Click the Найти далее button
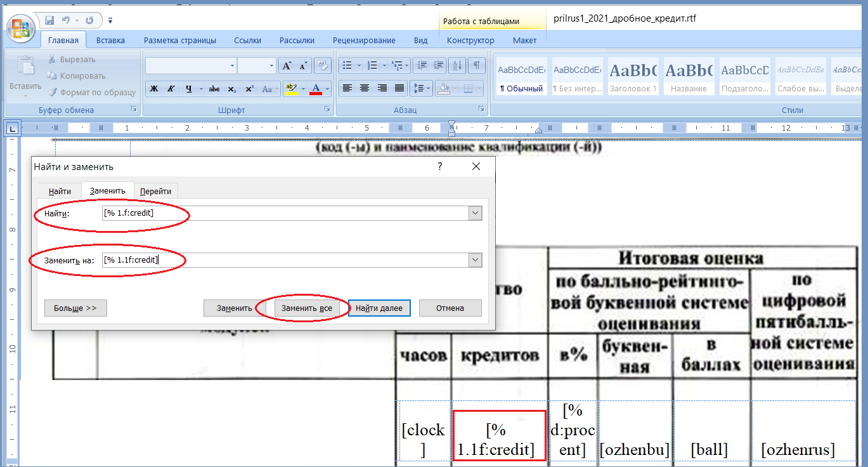The image size is (868, 467). tap(379, 308)
